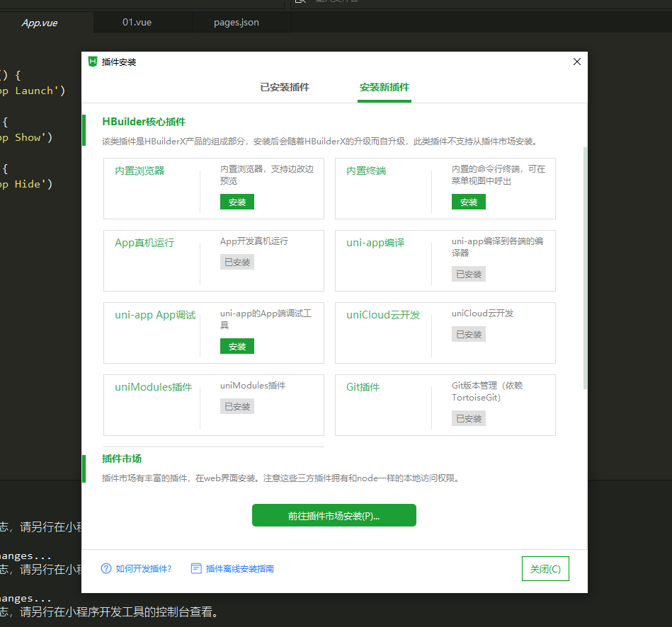Close the 插件安装 dialog with X
672x627 pixels.
coord(577,62)
